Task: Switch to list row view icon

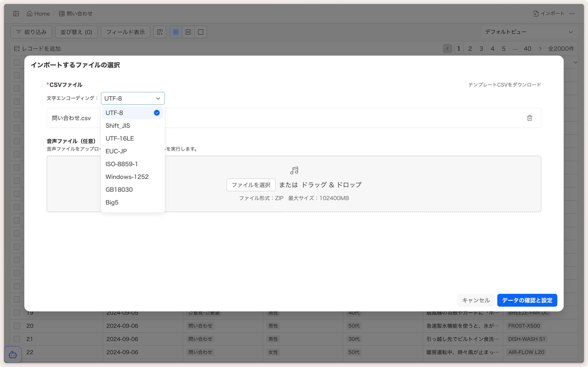Action: [x=176, y=32]
